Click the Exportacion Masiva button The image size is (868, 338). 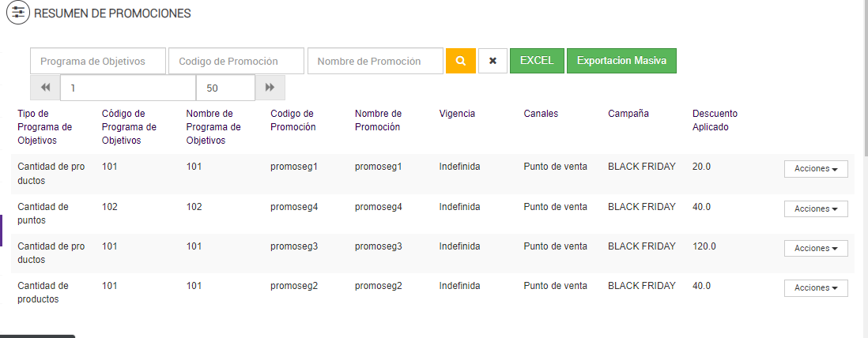coord(621,61)
